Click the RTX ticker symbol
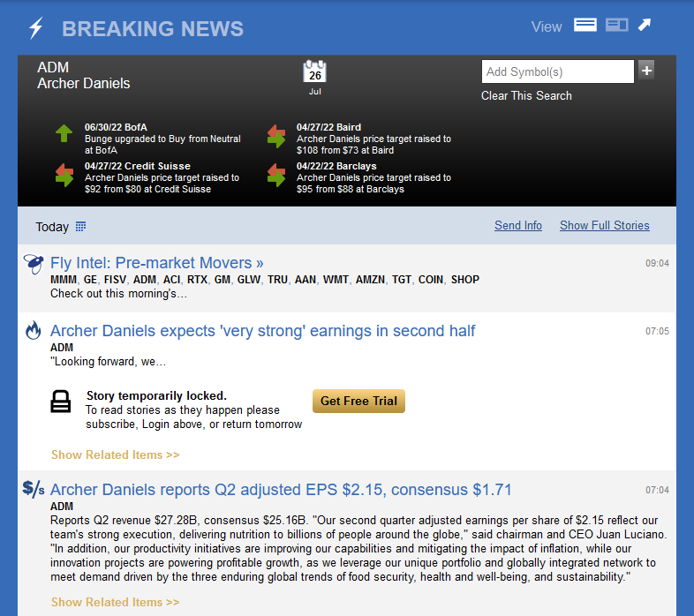This screenshot has height=616, width=694. click(x=197, y=280)
